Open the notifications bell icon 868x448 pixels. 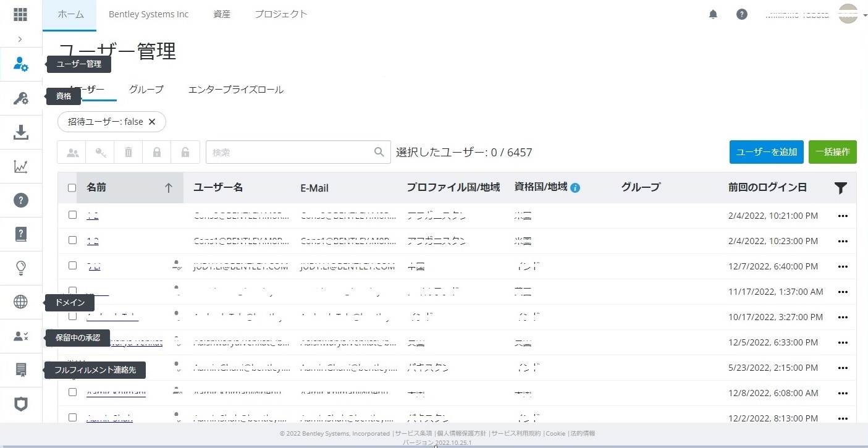pos(713,14)
